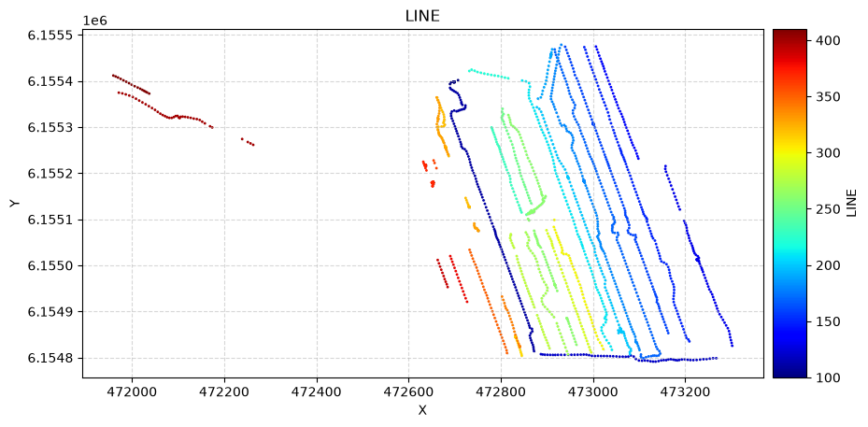Click colorbar tick label 350
This screenshot has height=427, width=868.
(x=827, y=97)
